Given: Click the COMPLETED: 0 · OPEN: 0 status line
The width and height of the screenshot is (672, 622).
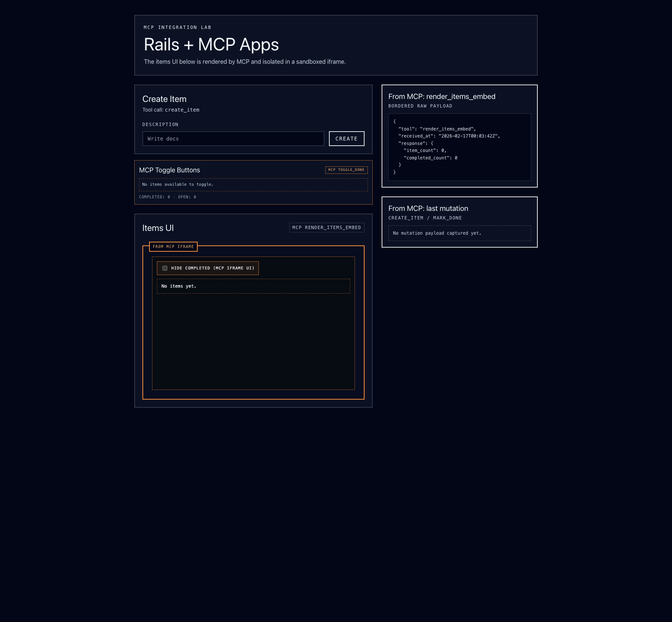Looking at the screenshot, I should (167, 197).
